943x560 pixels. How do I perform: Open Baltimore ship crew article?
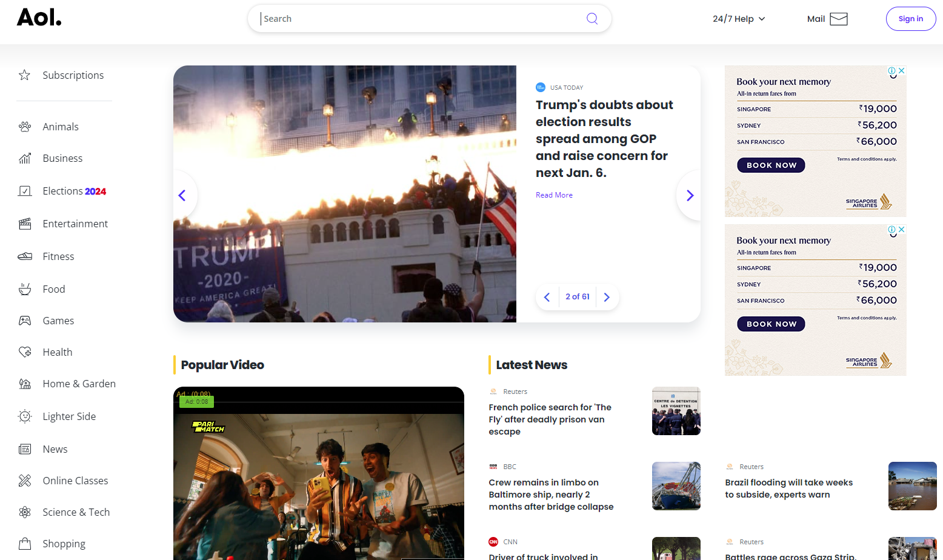coord(551,495)
